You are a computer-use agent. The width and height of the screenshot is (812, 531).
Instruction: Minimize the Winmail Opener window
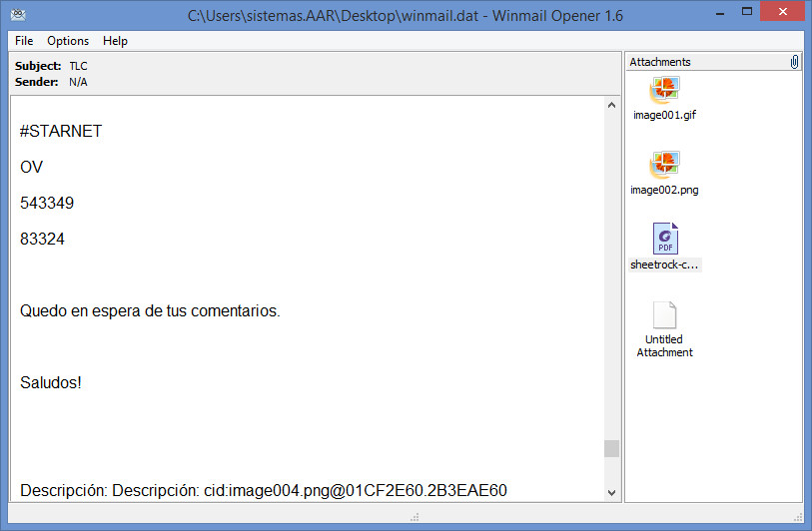pos(720,12)
